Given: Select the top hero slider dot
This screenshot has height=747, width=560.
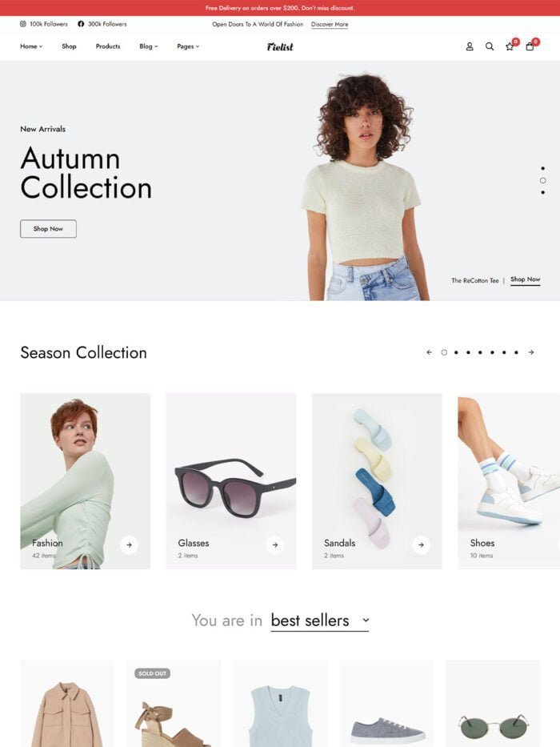Looking at the screenshot, I should 543,168.
